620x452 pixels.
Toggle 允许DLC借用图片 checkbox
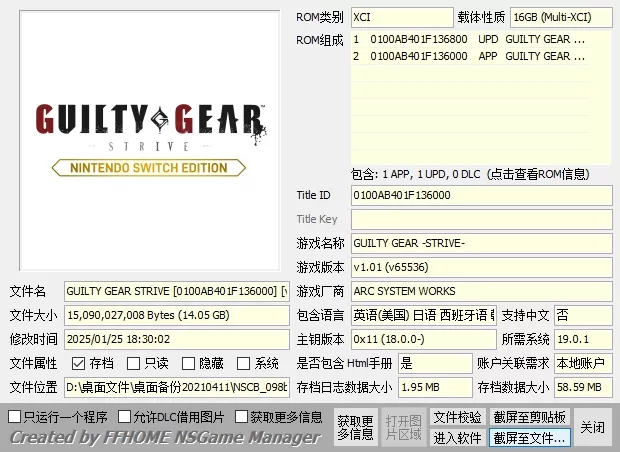(x=125, y=416)
